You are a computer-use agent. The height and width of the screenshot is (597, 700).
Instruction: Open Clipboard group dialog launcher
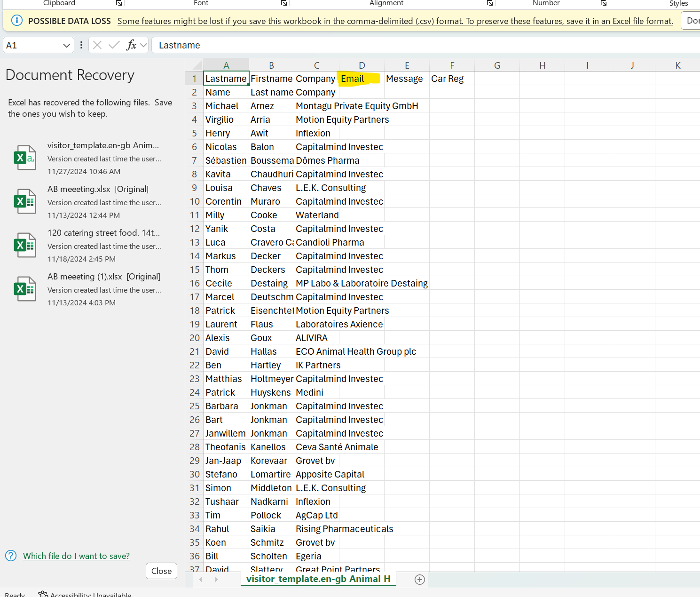point(119,3)
